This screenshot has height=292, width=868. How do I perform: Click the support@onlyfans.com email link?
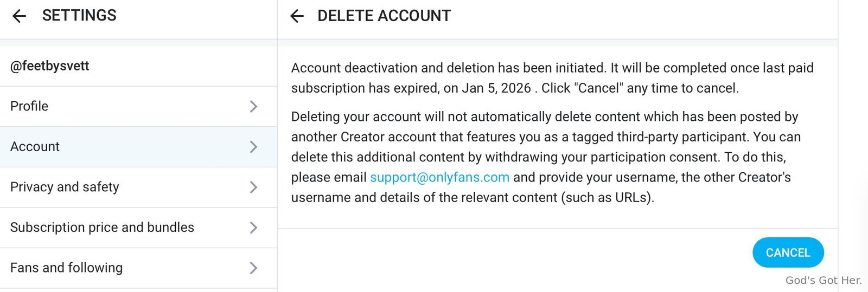pyautogui.click(x=439, y=178)
